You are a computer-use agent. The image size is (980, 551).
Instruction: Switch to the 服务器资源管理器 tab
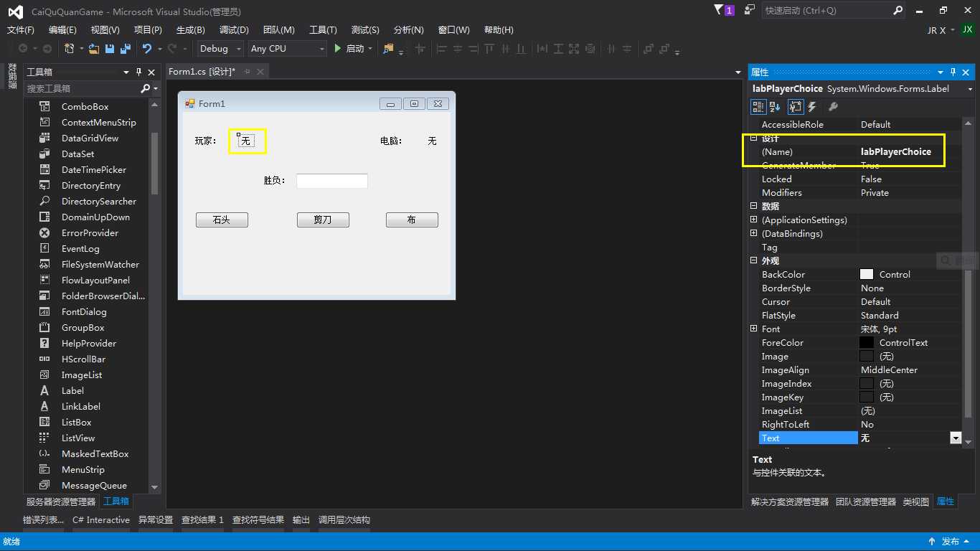pyautogui.click(x=61, y=501)
